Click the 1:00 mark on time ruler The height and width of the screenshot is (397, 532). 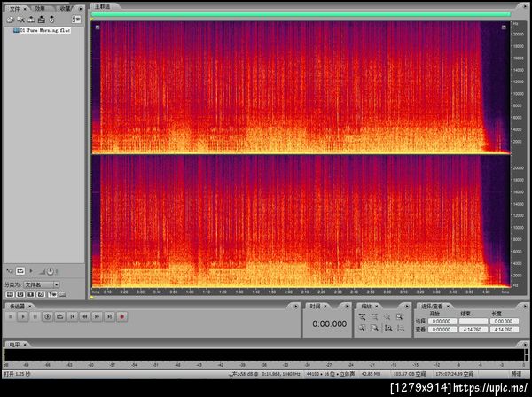pyautogui.click(x=190, y=292)
